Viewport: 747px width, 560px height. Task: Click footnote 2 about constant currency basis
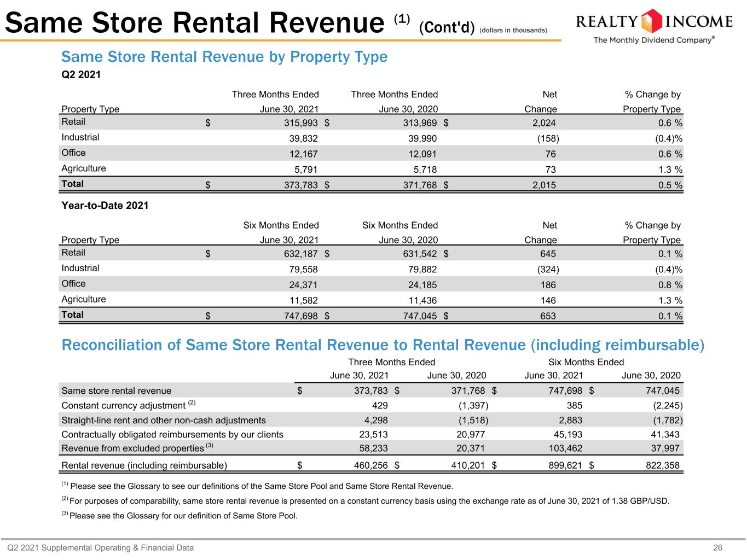pos(365,500)
